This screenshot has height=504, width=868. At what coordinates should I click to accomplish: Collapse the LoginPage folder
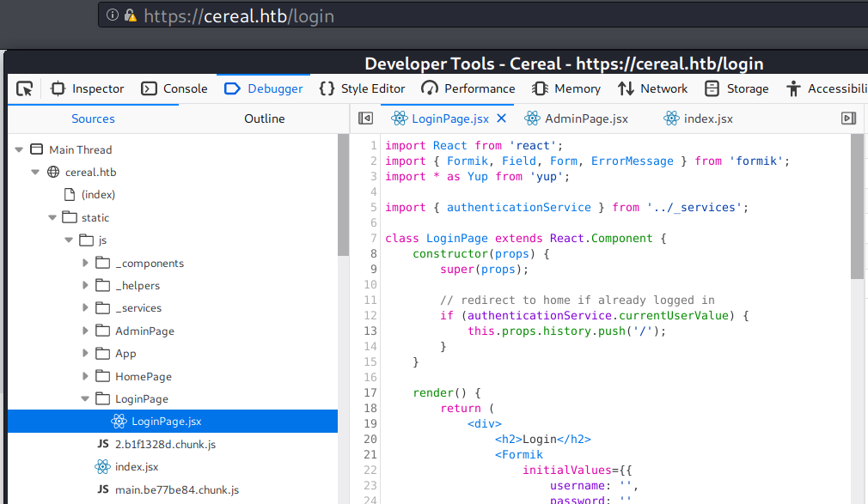(x=85, y=398)
